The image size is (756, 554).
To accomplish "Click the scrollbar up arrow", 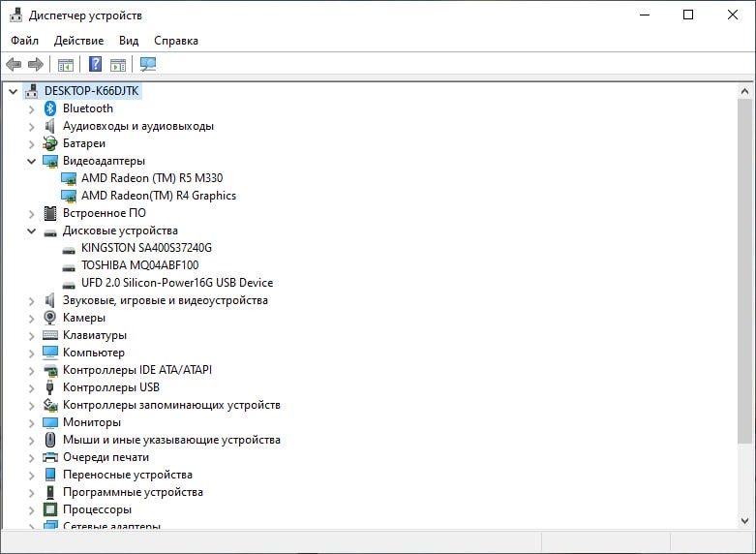I will tap(744, 91).
